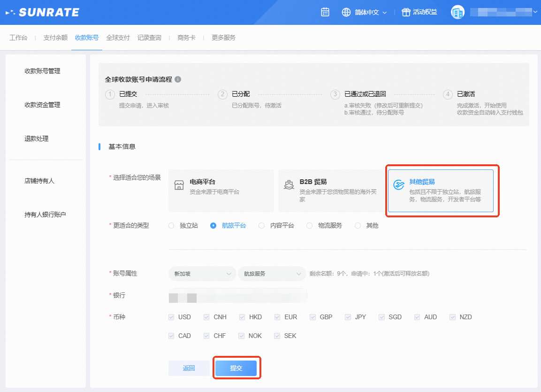Click the gift icon for 活动权益
The image size is (541, 392).
point(406,12)
